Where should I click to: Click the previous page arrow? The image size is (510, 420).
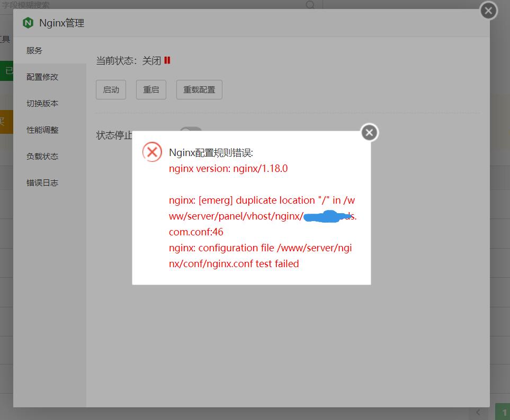click(x=478, y=412)
